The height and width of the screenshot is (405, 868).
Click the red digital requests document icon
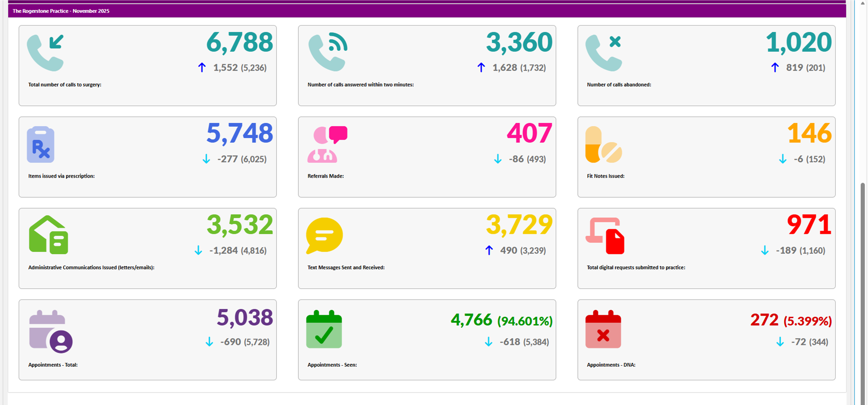pos(605,236)
